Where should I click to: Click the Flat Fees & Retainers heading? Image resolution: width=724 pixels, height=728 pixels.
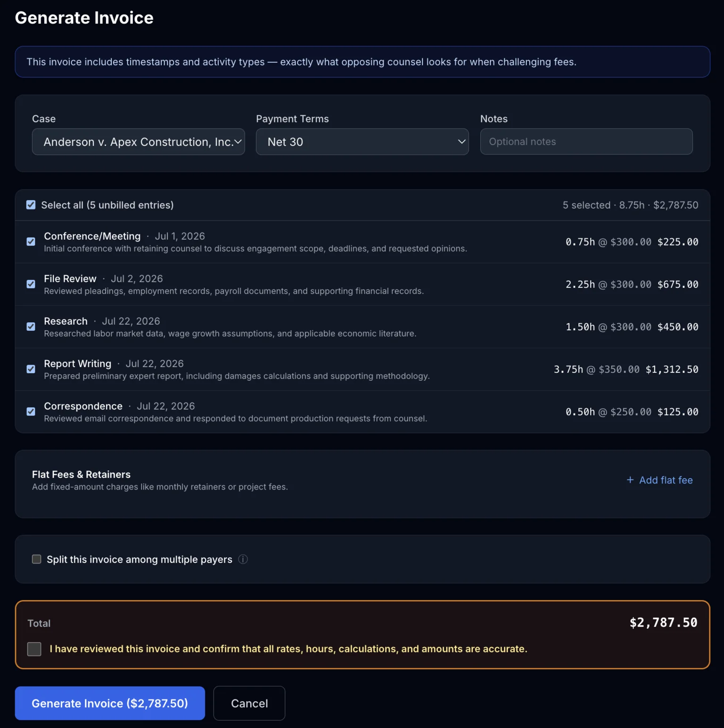click(81, 474)
